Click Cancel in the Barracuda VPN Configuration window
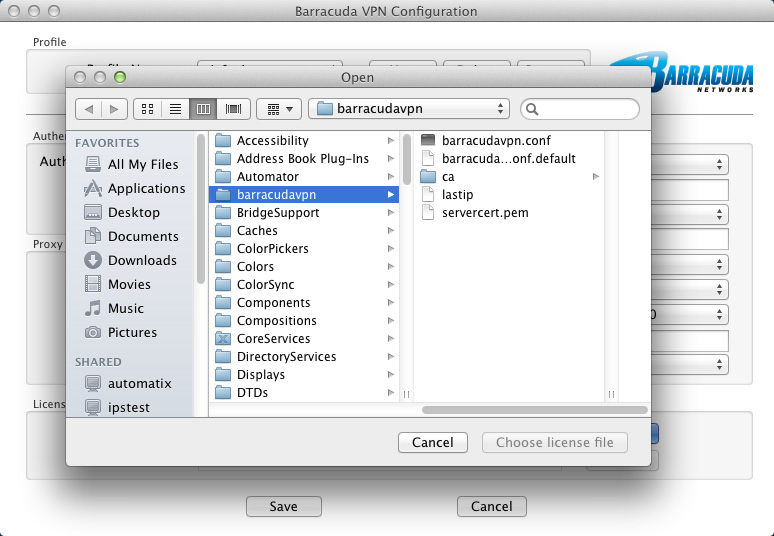 492,506
